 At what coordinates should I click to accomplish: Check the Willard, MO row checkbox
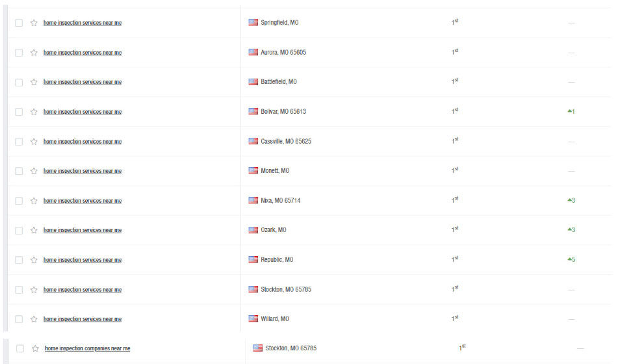coord(19,319)
